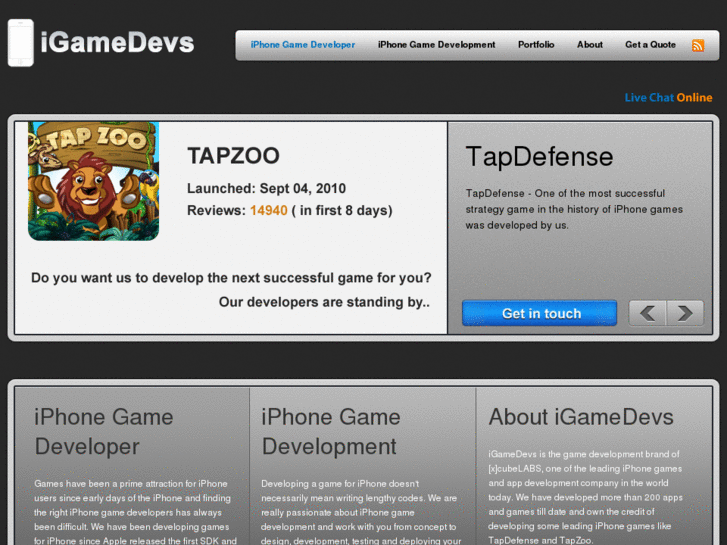Viewport: 727px width, 545px height.
Task: Click the TAPZOO heading
Action: coord(233,156)
